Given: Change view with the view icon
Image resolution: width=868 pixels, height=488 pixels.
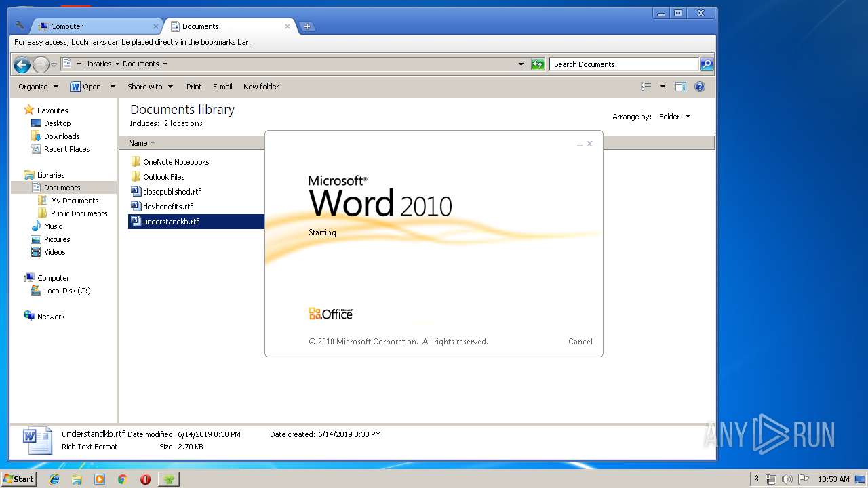Looking at the screenshot, I should click(x=646, y=87).
